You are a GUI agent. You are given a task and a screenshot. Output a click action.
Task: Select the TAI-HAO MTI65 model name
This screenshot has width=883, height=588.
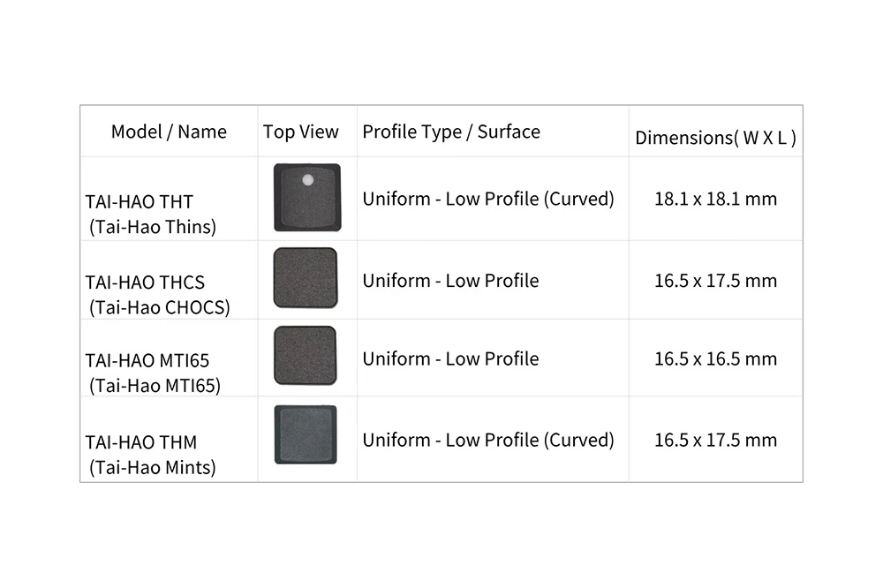click(147, 360)
